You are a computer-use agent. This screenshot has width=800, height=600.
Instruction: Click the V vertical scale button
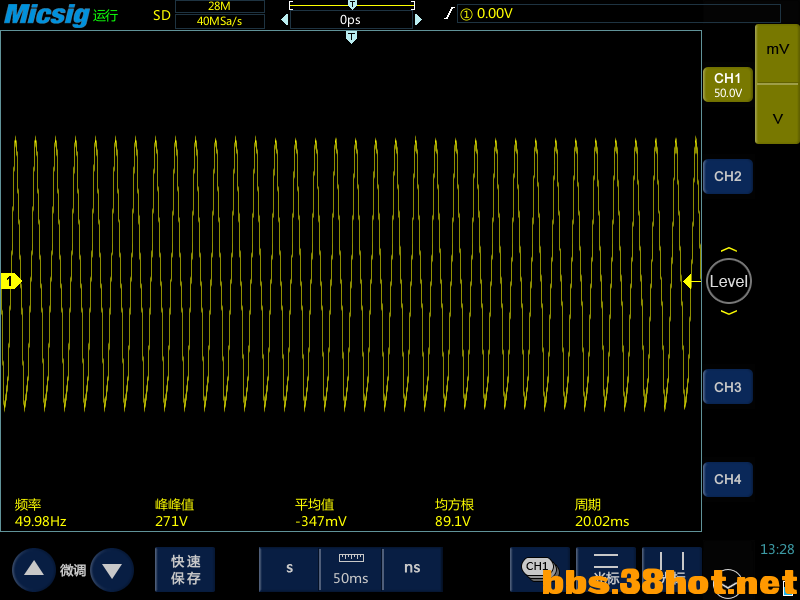point(777,114)
